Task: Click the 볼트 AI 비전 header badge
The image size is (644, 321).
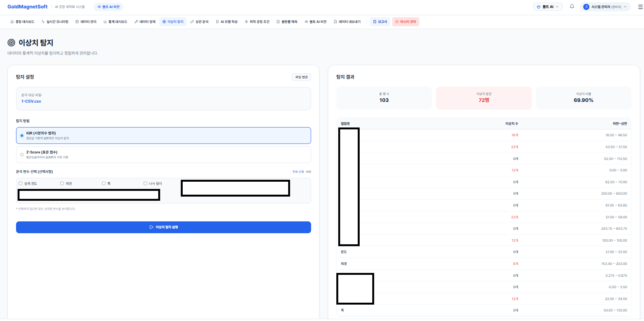Action: (x=109, y=7)
